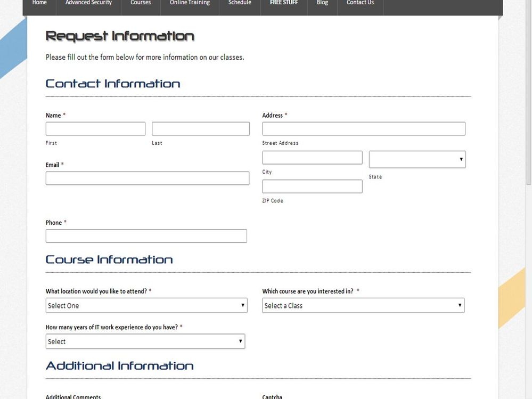Open the Online Training menu item
Screen dimensions: 532x399
(x=190, y=3)
